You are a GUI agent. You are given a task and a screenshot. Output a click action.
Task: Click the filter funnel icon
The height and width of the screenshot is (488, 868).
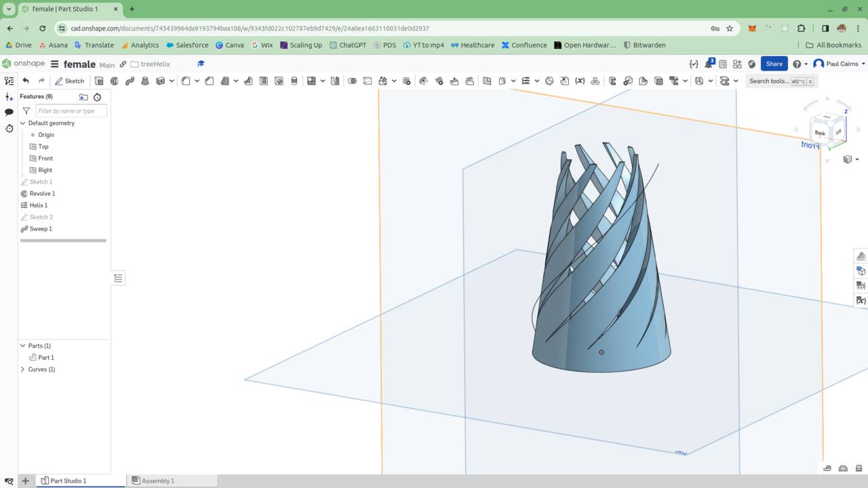[26, 110]
